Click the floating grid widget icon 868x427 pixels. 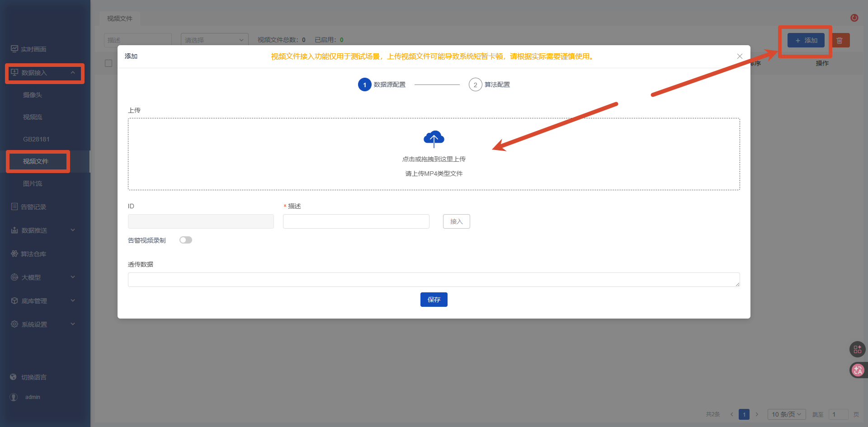pos(857,349)
